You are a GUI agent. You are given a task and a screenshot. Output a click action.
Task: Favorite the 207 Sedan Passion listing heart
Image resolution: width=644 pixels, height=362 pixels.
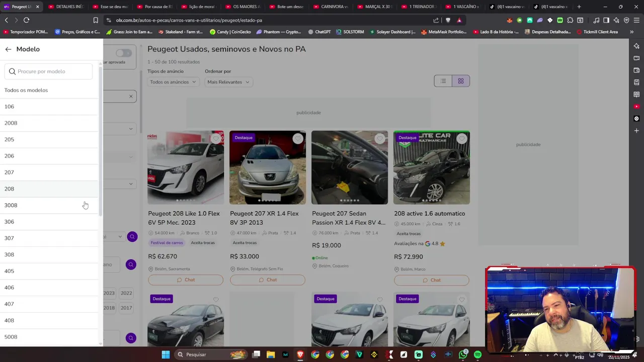point(380,139)
